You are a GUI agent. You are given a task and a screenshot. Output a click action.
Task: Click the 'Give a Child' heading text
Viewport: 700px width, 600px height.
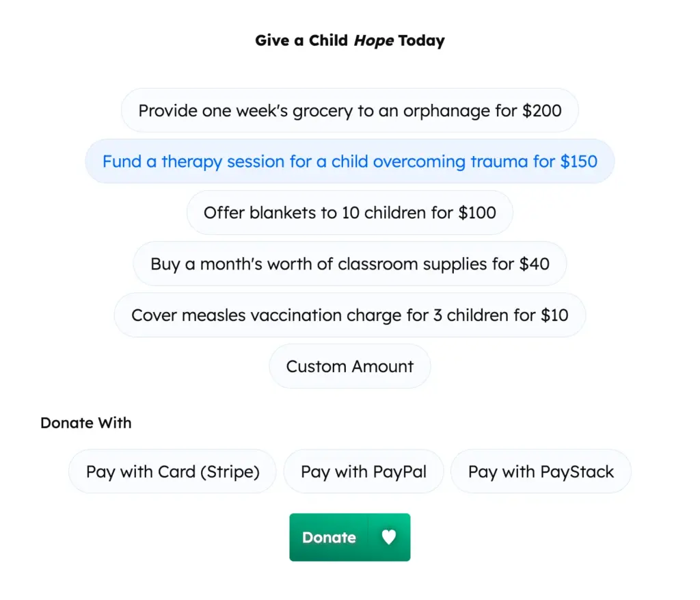click(301, 40)
